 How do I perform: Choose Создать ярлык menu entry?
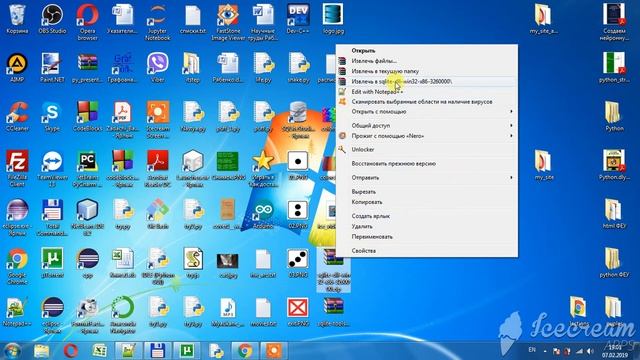[x=427, y=216]
